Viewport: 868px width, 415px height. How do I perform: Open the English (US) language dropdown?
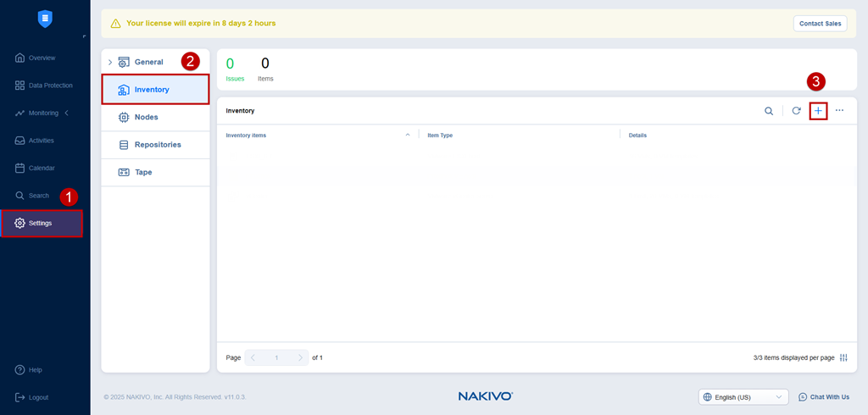[743, 396]
